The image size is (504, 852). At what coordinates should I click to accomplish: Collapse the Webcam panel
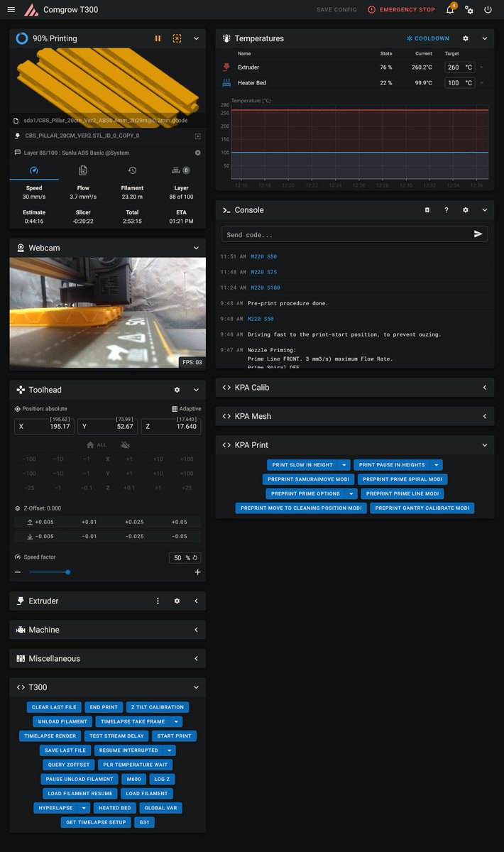click(x=197, y=248)
